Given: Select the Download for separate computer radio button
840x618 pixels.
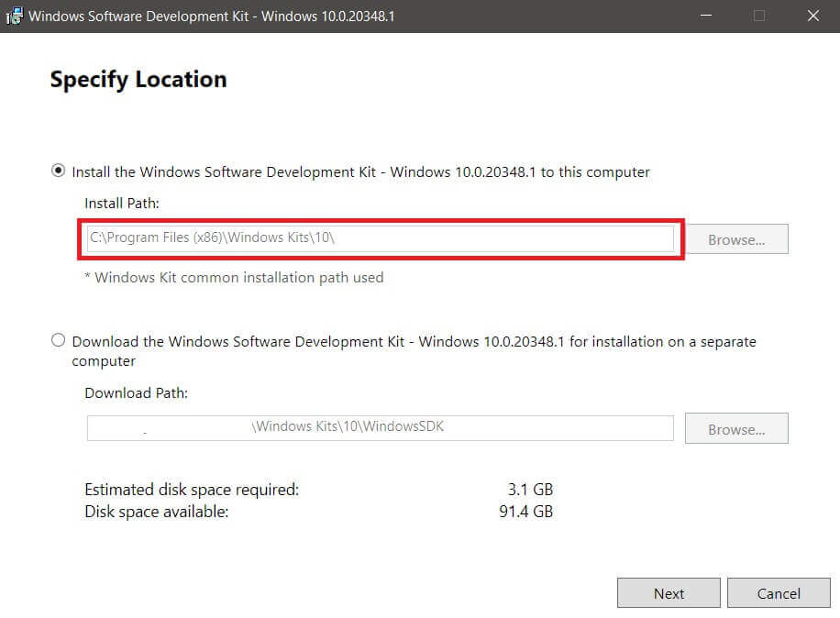Looking at the screenshot, I should point(58,340).
